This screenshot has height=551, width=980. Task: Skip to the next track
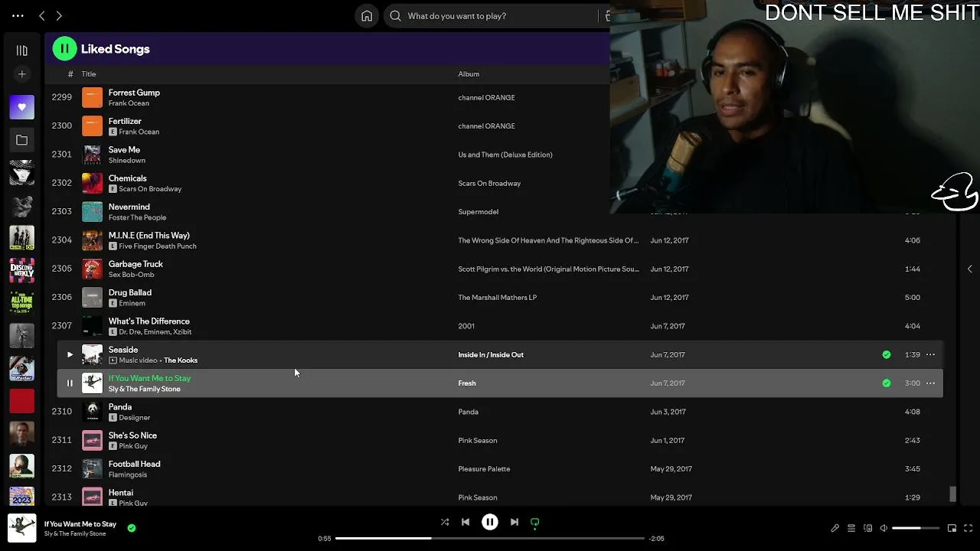tap(514, 523)
